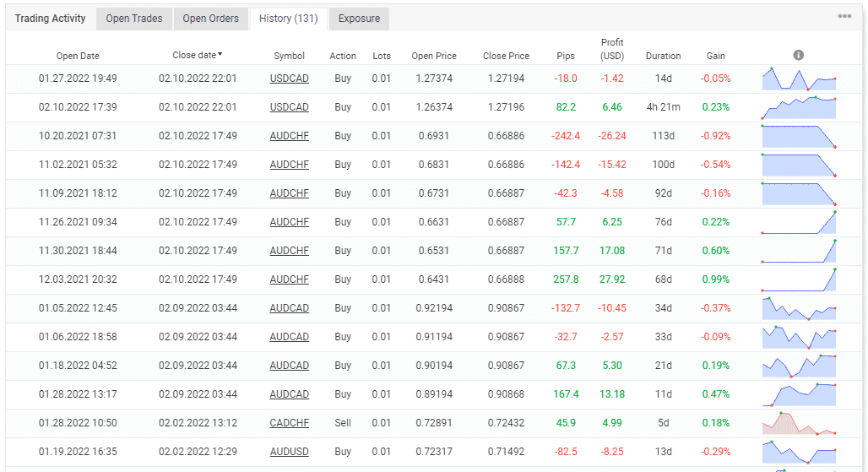Open USDCAD link opened 01.27.2022 19:49

tap(289, 79)
